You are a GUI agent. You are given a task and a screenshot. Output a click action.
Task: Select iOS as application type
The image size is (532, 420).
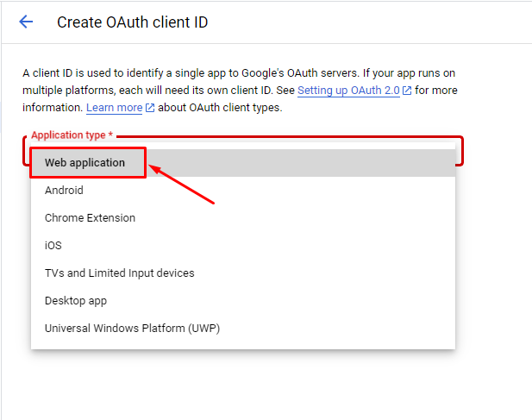coord(243,246)
